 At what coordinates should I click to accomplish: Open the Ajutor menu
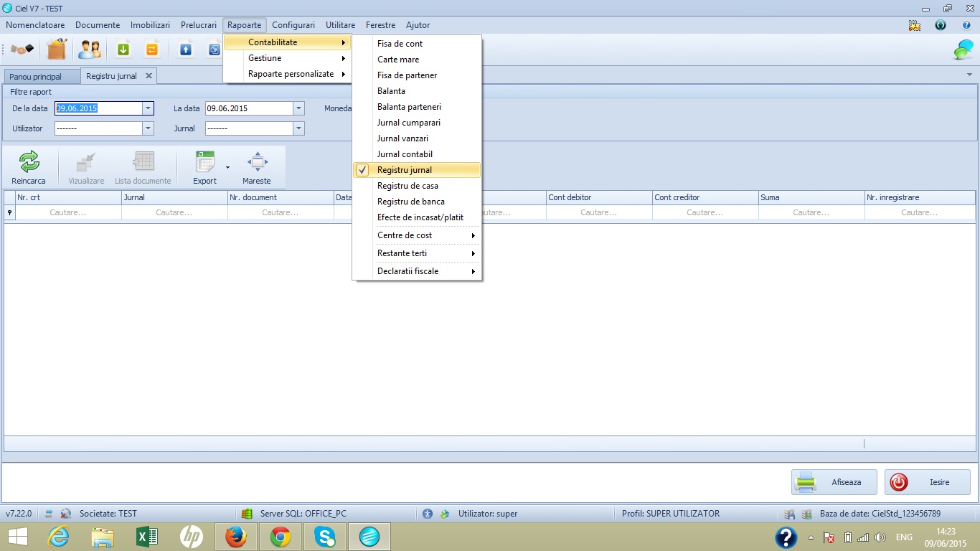[x=418, y=25]
